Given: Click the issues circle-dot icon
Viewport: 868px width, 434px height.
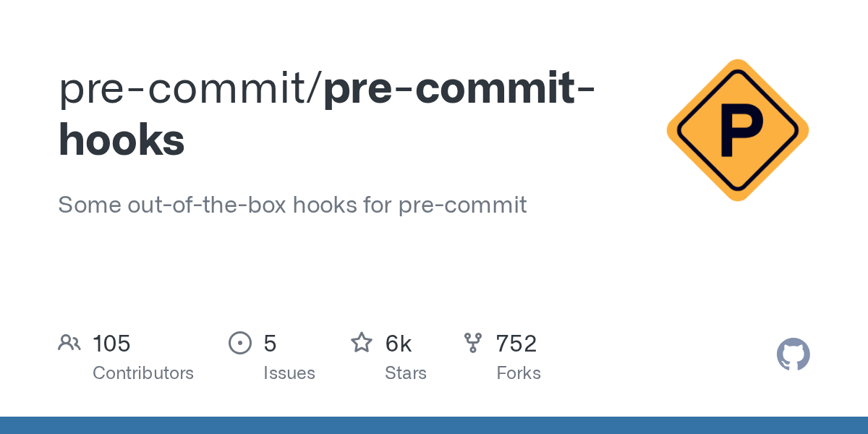Looking at the screenshot, I should click(x=240, y=343).
